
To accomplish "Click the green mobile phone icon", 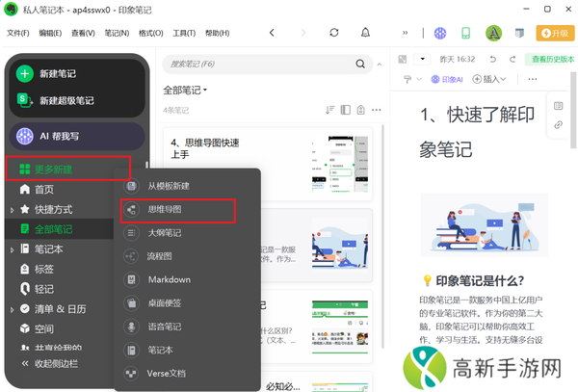I will pyautogui.click(x=466, y=33).
